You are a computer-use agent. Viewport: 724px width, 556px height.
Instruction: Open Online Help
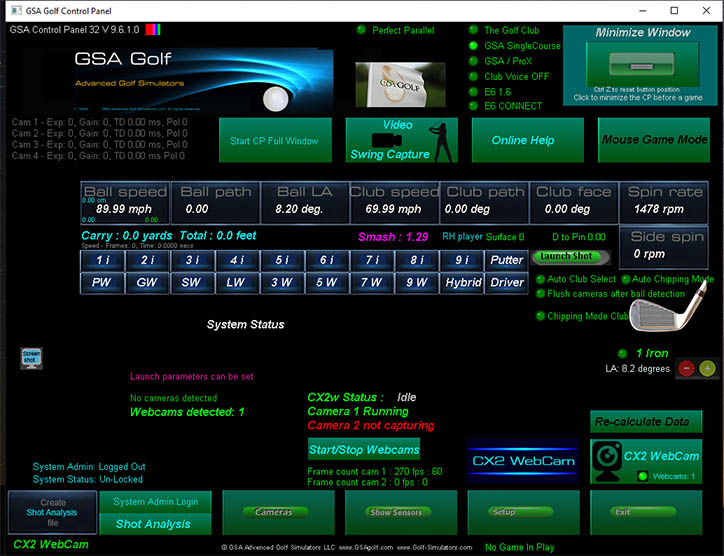point(527,140)
